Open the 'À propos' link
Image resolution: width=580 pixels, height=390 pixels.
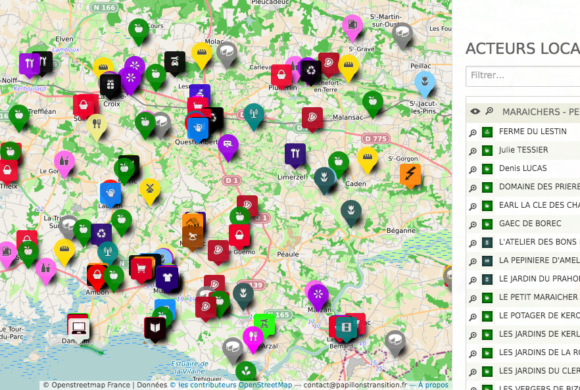tap(433, 385)
